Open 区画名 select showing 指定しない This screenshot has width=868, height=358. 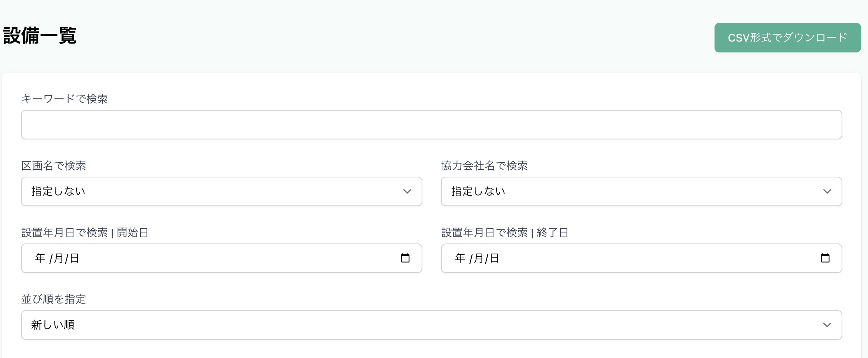(221, 191)
